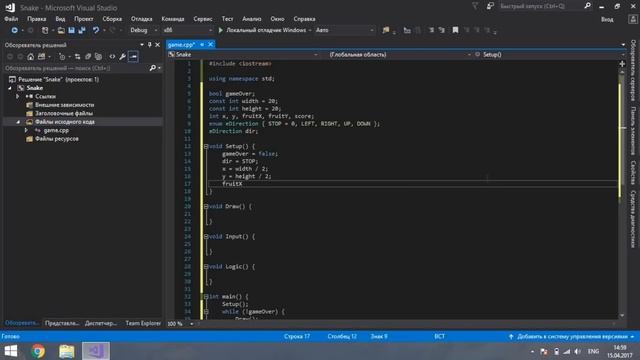The height and width of the screenshot is (360, 640).
Task: Collapse the void Setup() code block
Action: (x=206, y=146)
